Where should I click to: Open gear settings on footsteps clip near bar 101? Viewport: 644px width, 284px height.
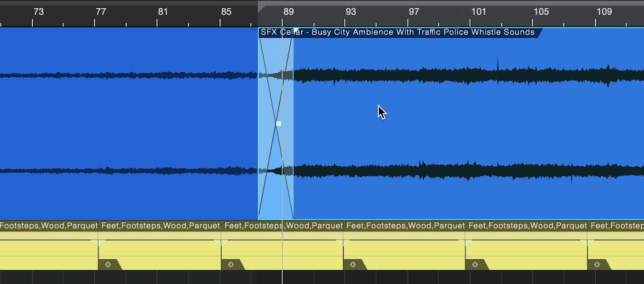[475, 265]
